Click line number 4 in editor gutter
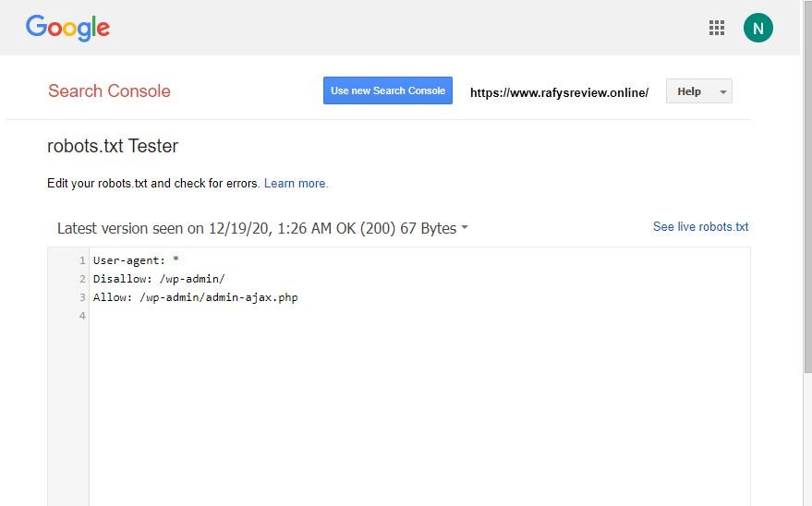Screen dimensions: 812x506 click(82, 316)
